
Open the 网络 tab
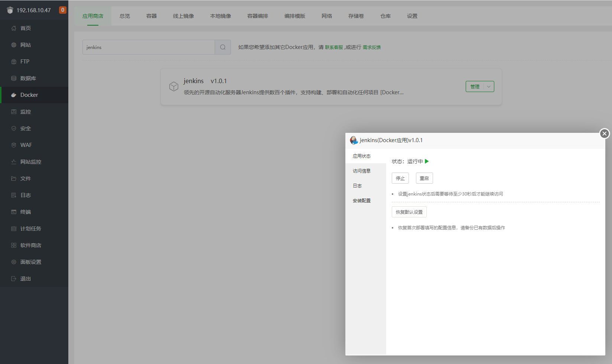327,16
